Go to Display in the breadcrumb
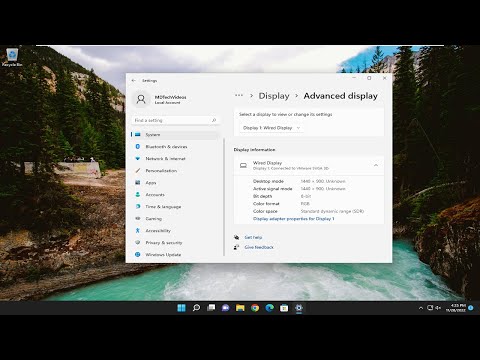 pyautogui.click(x=274, y=96)
